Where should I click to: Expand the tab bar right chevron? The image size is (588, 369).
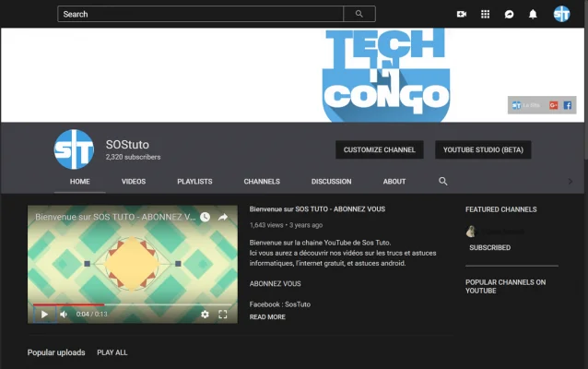570,182
